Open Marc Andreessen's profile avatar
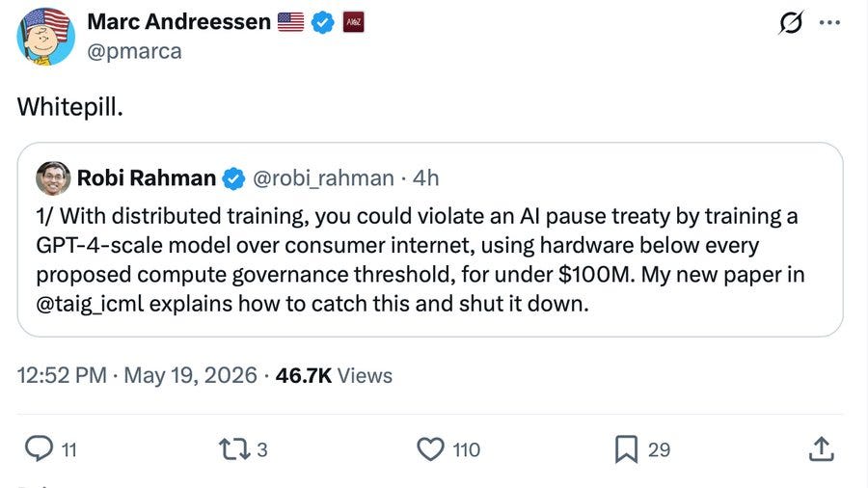Image resolution: width=868 pixels, height=488 pixels. point(46,37)
